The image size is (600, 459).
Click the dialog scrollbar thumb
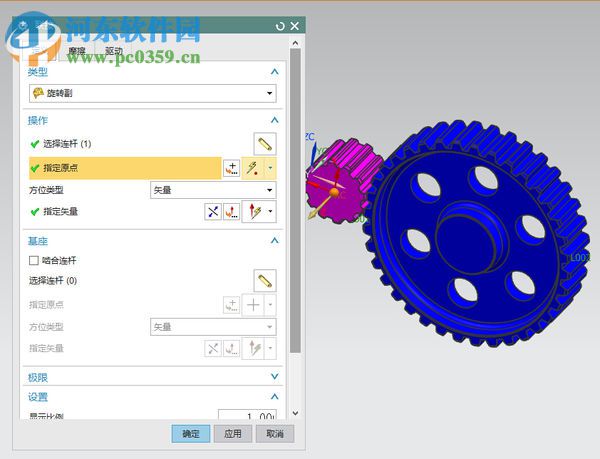[295, 201]
